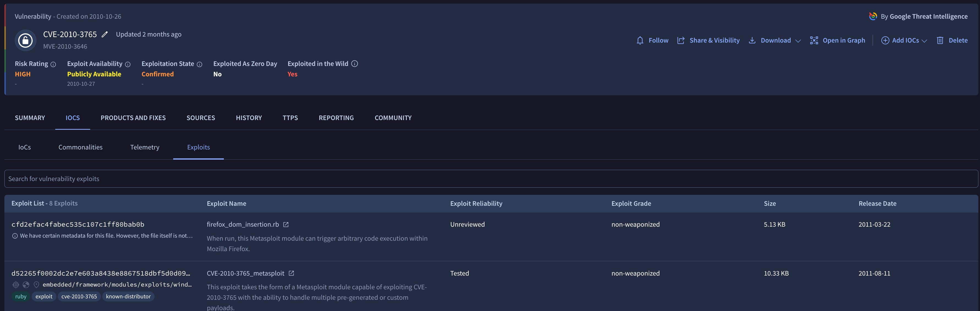Image resolution: width=980 pixels, height=311 pixels.
Task: Open the TTPS tab
Action: (290, 118)
